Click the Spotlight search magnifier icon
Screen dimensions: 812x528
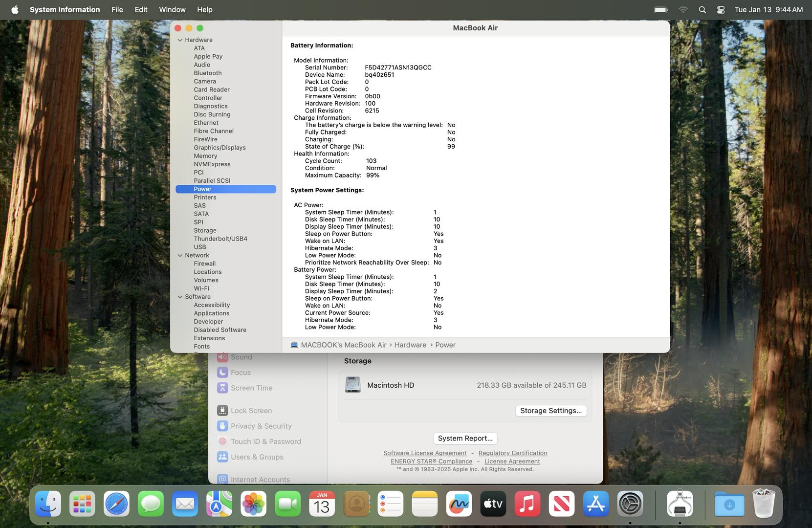coord(702,10)
